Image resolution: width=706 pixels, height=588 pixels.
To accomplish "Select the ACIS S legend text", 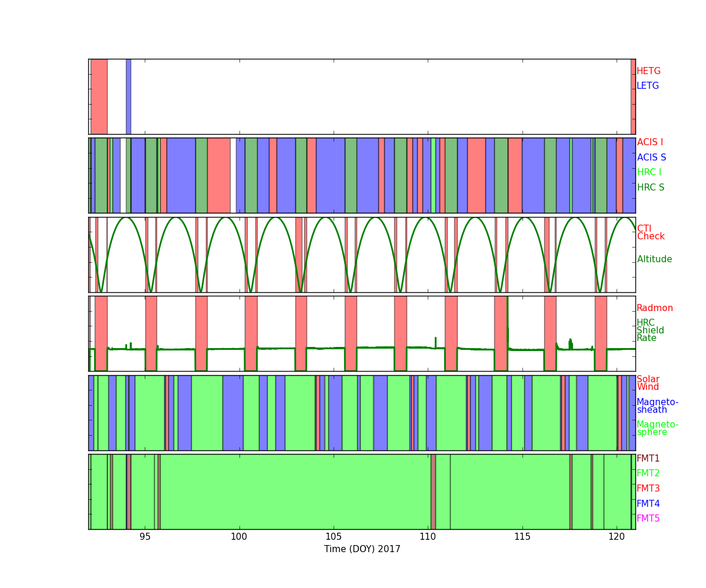I will tap(651, 158).
